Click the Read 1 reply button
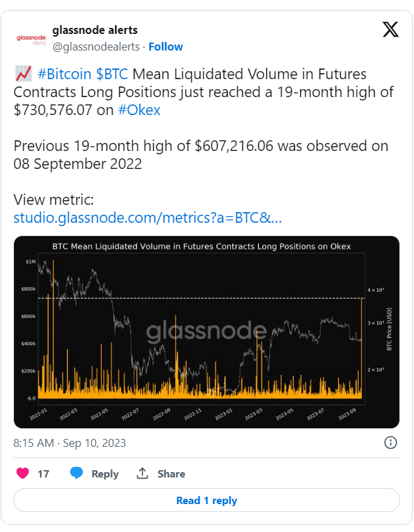 pos(206,500)
